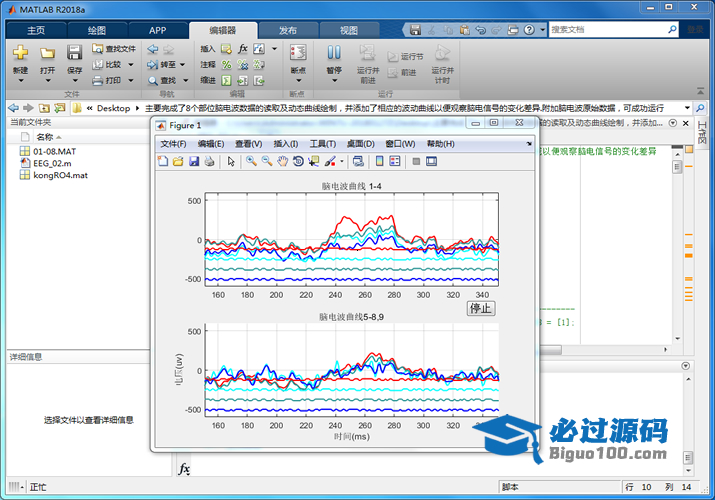Select the pan hand tool in Figure 1
This screenshot has height=500, width=715.
(x=283, y=161)
